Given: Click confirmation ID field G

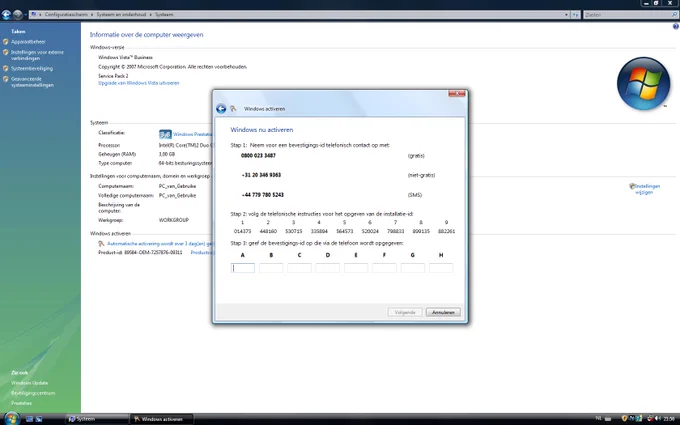Looking at the screenshot, I should coord(412,268).
